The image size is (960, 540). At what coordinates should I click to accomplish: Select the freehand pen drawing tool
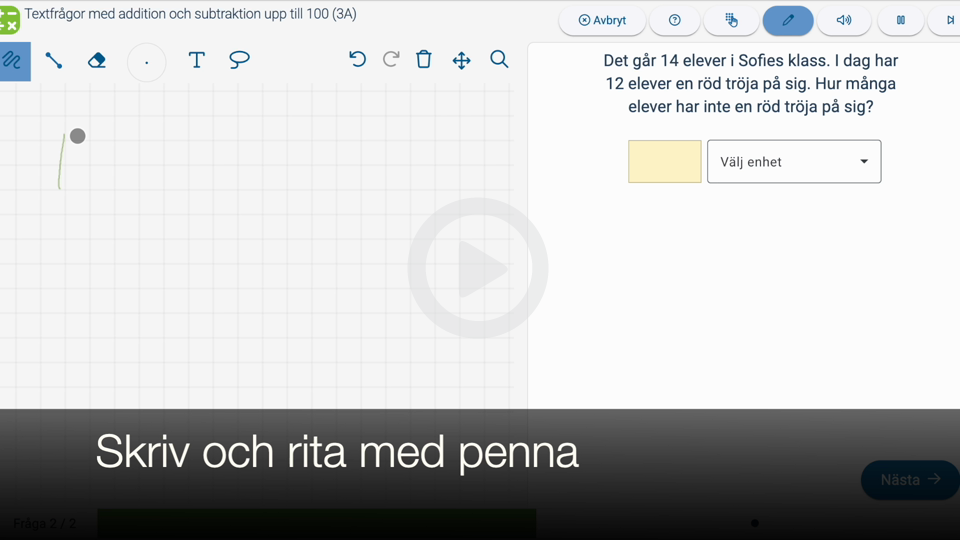(x=14, y=61)
